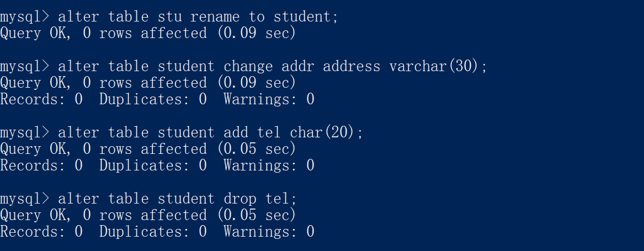Click "(0.05 sec)" under the add tel command

pos(257,149)
